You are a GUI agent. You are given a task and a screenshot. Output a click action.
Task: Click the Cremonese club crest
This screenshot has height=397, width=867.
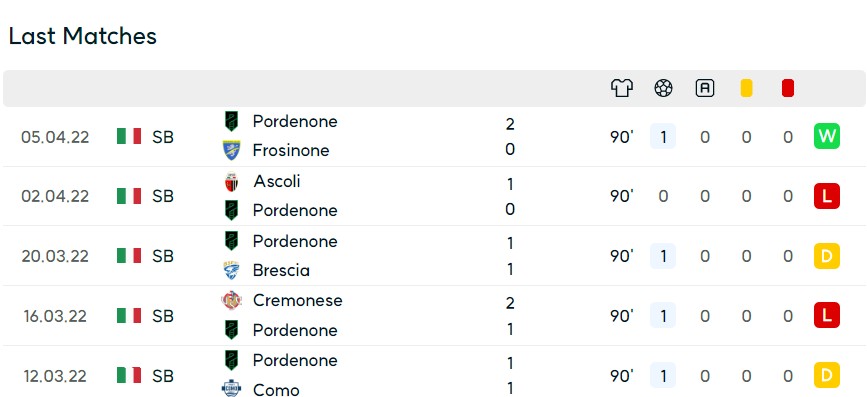[231, 300]
